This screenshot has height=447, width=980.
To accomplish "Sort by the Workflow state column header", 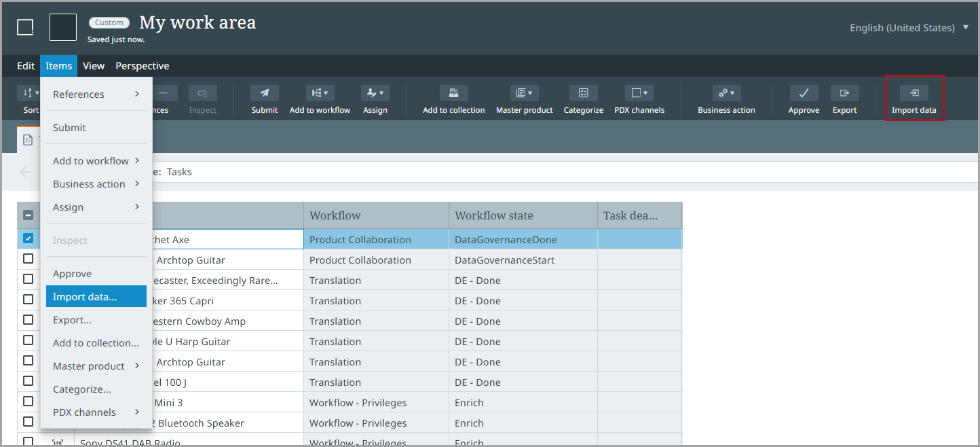I will coord(494,215).
